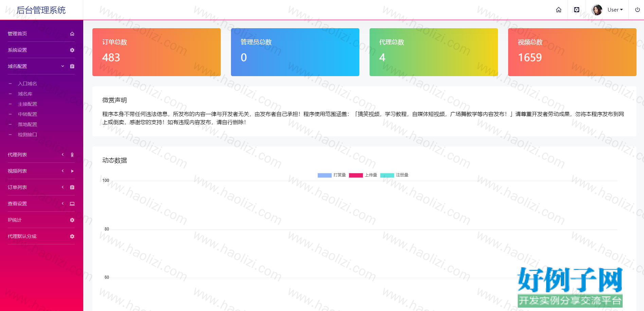Click the 管理员总数 card
Image resolution: width=644 pixels, height=311 pixels.
(x=295, y=52)
